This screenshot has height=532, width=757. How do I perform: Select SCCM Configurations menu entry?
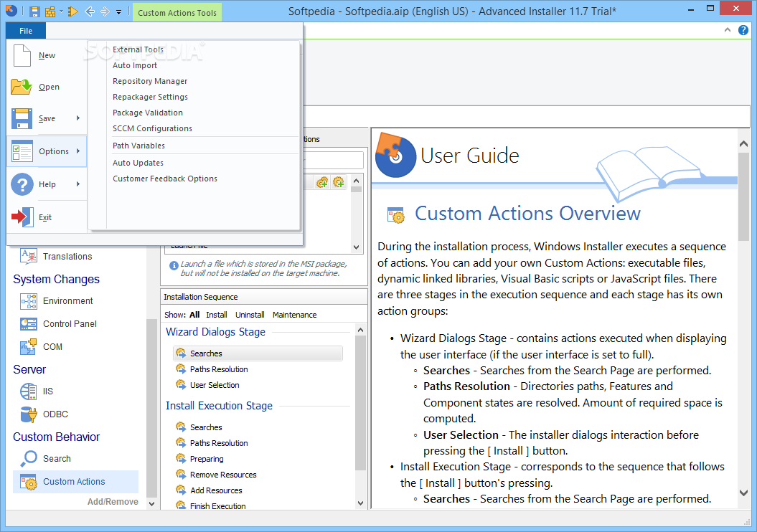152,128
